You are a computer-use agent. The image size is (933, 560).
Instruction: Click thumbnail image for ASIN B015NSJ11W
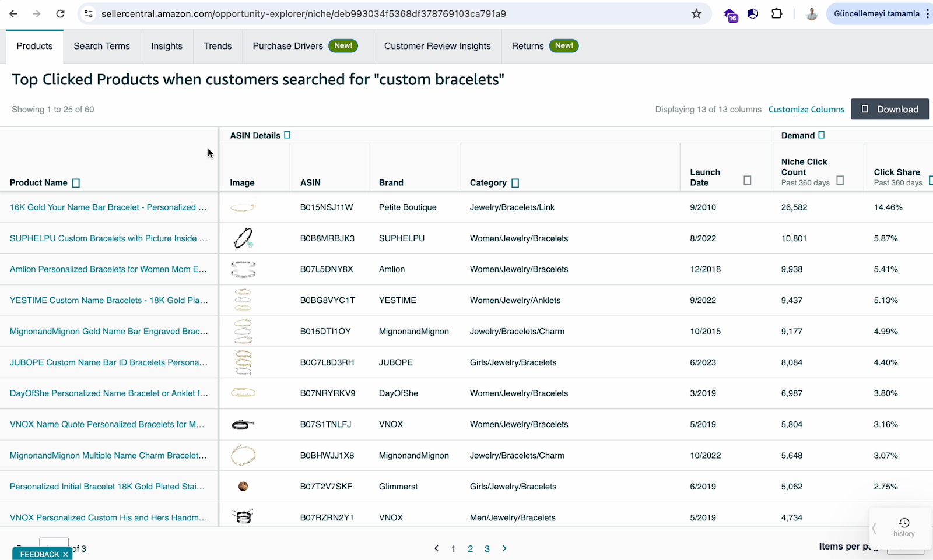click(x=243, y=207)
